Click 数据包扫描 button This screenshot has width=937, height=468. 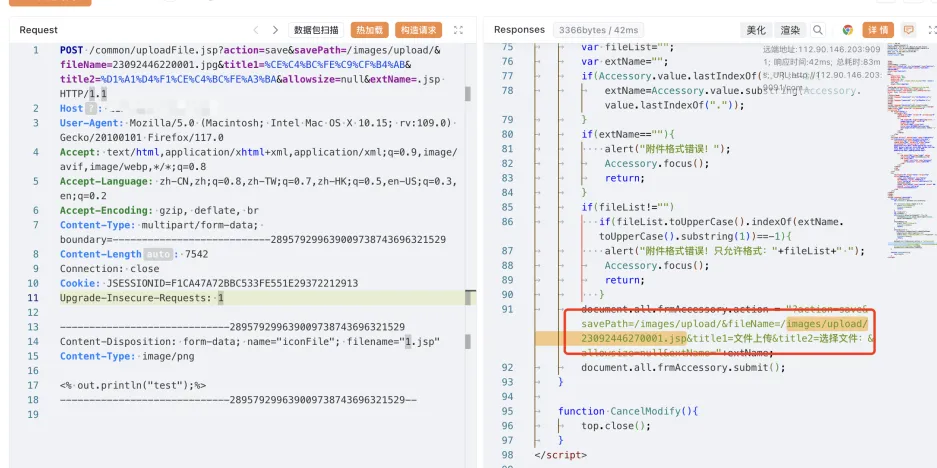pos(316,30)
